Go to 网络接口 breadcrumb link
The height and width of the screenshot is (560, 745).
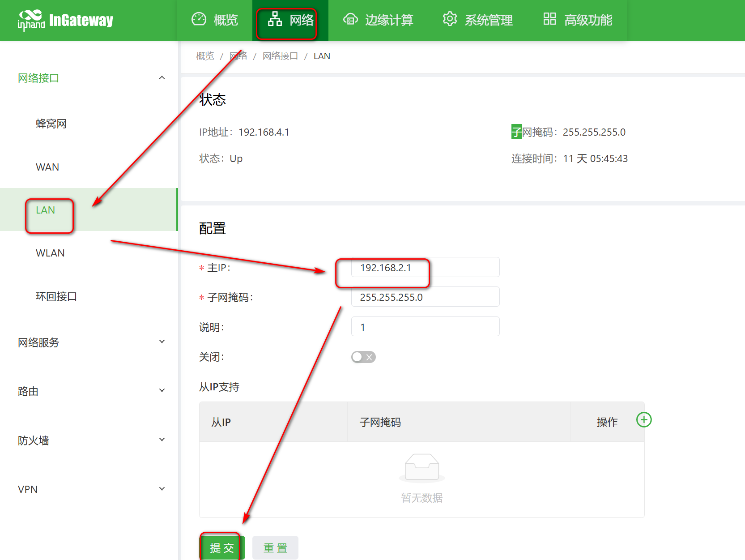point(280,56)
